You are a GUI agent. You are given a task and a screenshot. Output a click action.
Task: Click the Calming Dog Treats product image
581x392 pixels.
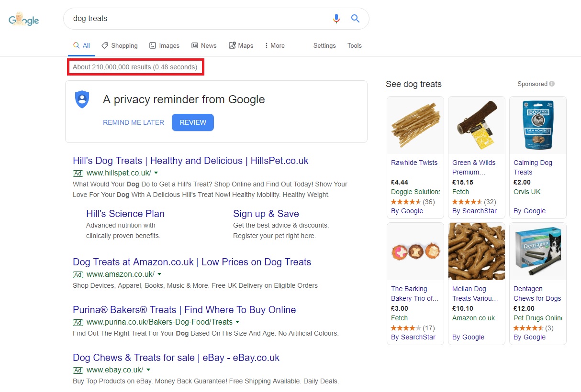(538, 125)
